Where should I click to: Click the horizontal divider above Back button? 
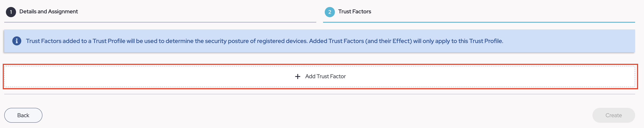click(319, 94)
